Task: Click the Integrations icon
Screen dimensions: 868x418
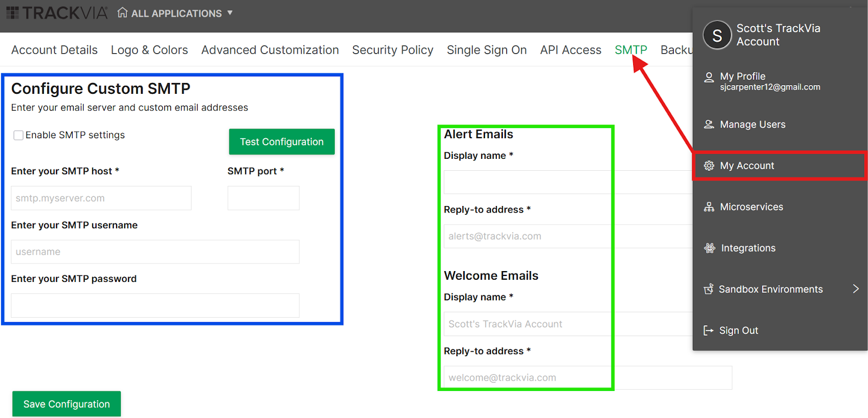Action: pyautogui.click(x=709, y=248)
